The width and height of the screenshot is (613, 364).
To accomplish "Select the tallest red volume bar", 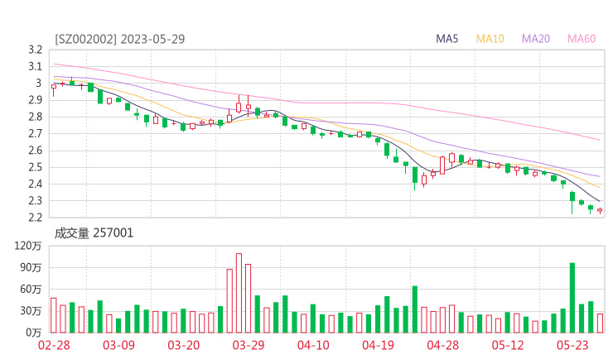I will point(239,294).
